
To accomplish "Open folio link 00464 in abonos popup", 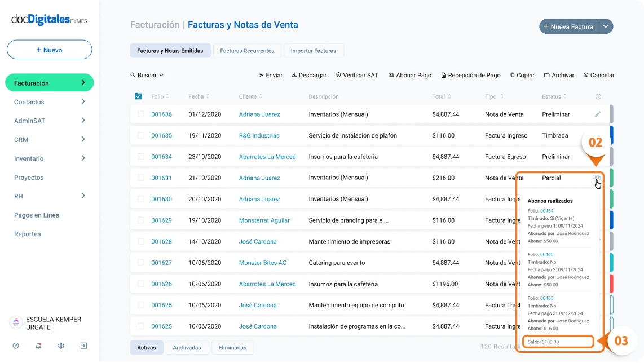I will click(x=546, y=211).
